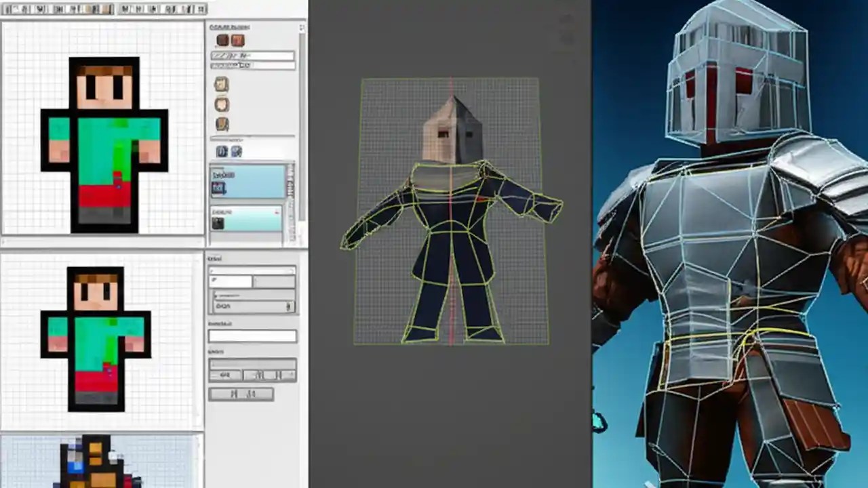
Task: Collapse the Color Blocks panel using its corner control
Action: (300, 28)
